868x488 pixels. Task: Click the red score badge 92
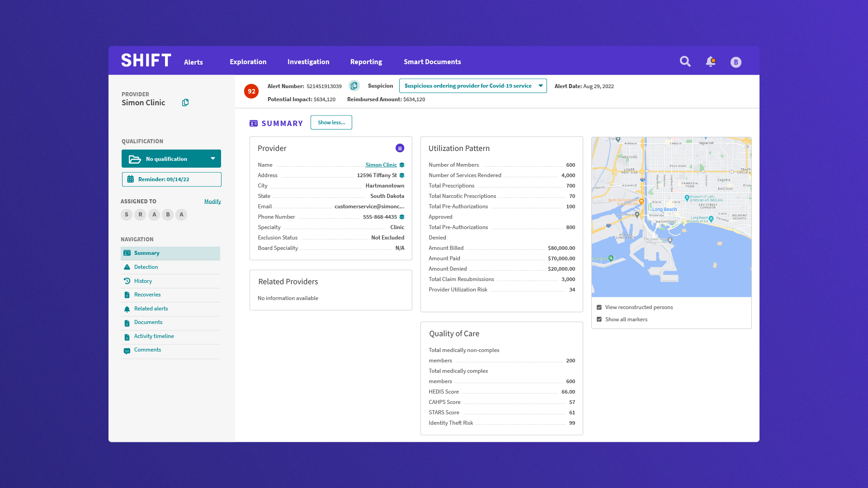(x=251, y=91)
